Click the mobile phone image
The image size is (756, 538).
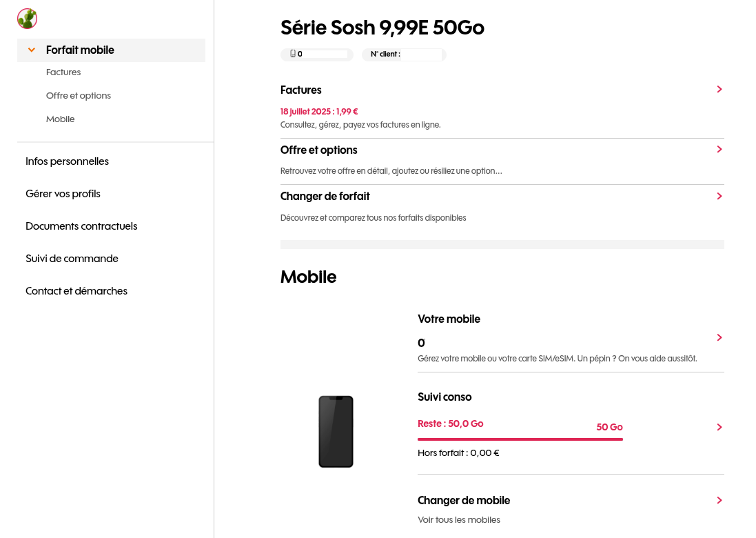(336, 432)
